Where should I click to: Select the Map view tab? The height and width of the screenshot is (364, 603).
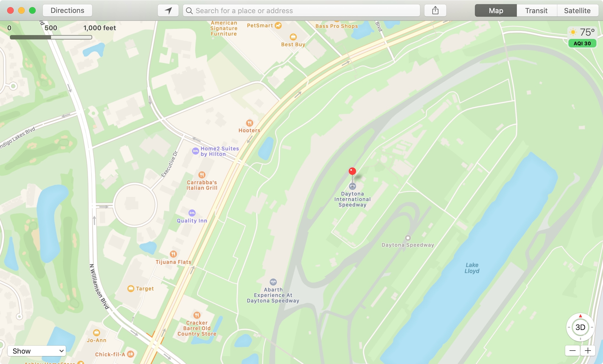[496, 10]
